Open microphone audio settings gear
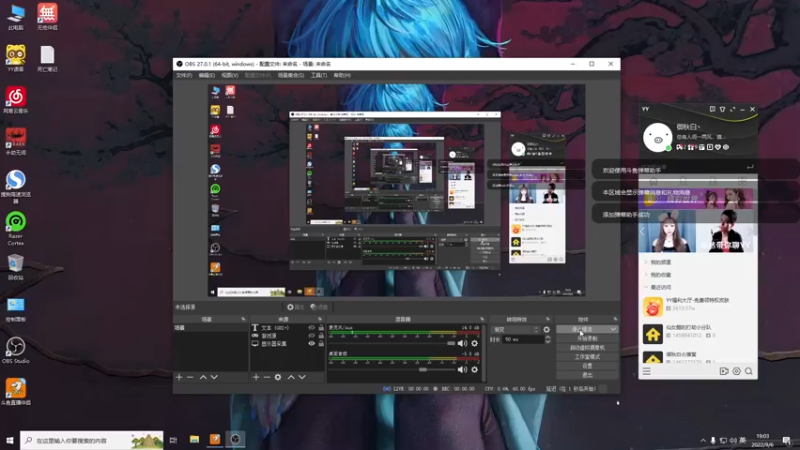800x450 pixels. 474,343
